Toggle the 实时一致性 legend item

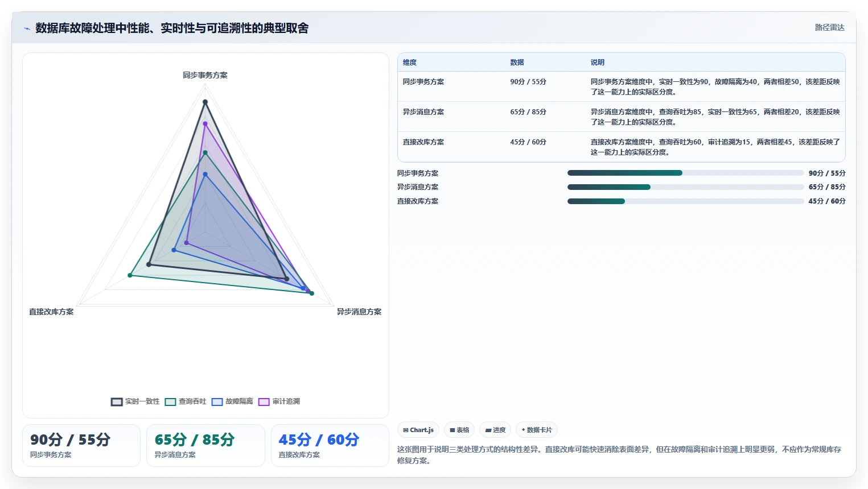point(135,401)
